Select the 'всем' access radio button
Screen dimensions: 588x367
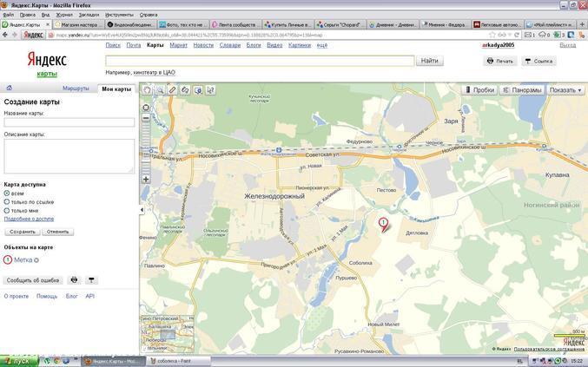click(x=7, y=193)
